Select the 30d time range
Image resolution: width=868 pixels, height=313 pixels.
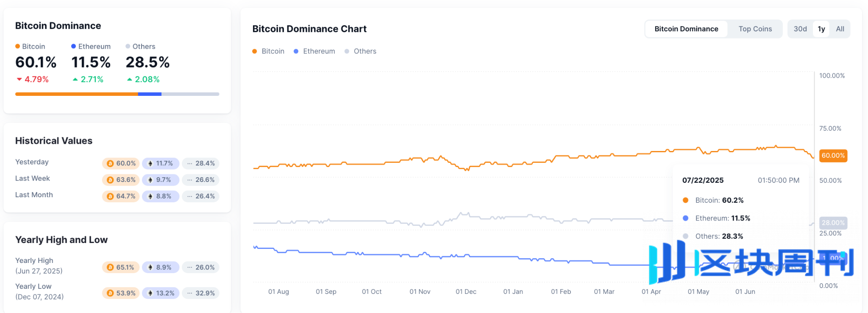click(x=800, y=29)
